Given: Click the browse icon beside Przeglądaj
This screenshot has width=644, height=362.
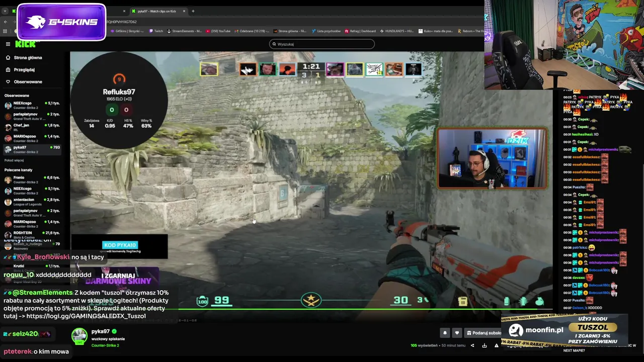Looking at the screenshot, I should point(8,70).
